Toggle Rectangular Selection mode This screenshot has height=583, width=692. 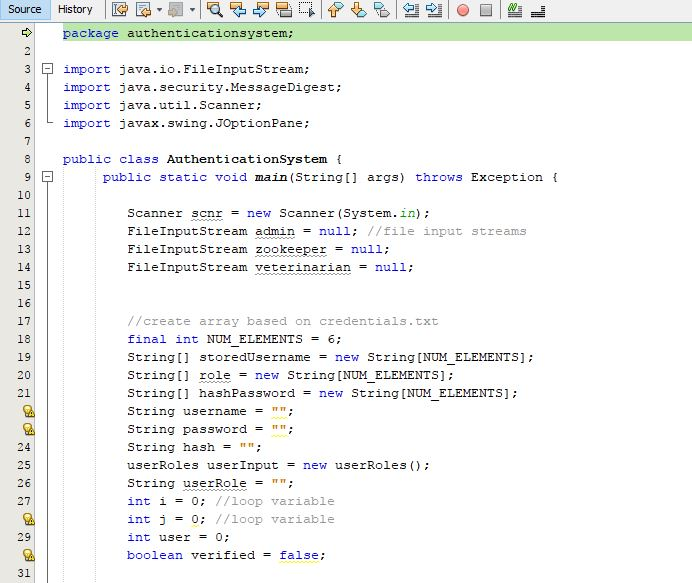click(x=307, y=9)
